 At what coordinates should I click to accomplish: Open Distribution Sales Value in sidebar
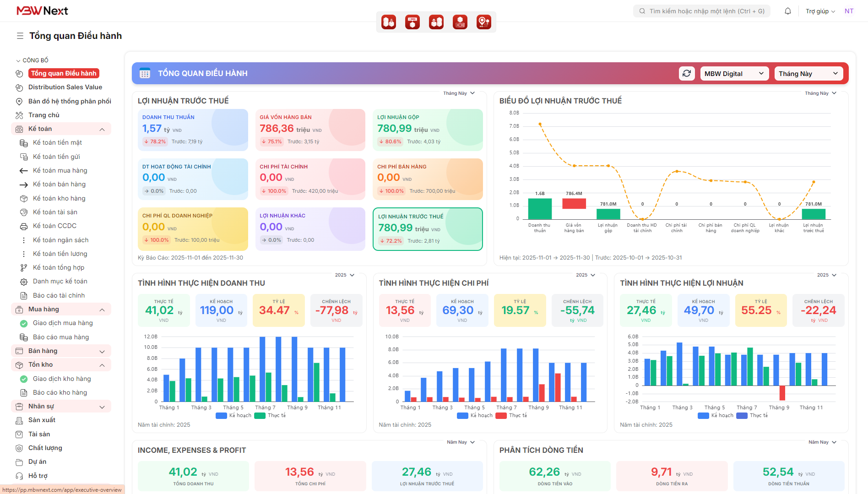click(65, 87)
